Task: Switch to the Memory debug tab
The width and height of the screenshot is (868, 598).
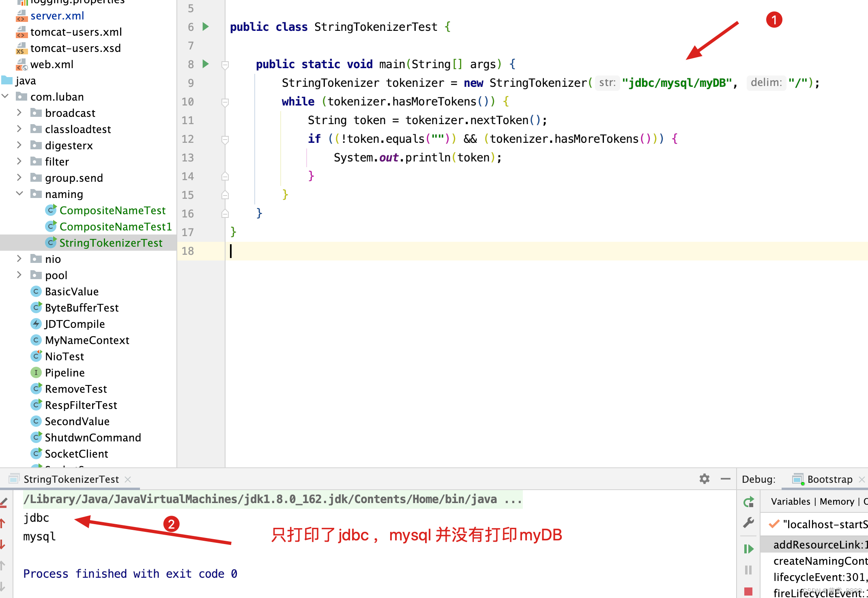Action: (x=837, y=501)
